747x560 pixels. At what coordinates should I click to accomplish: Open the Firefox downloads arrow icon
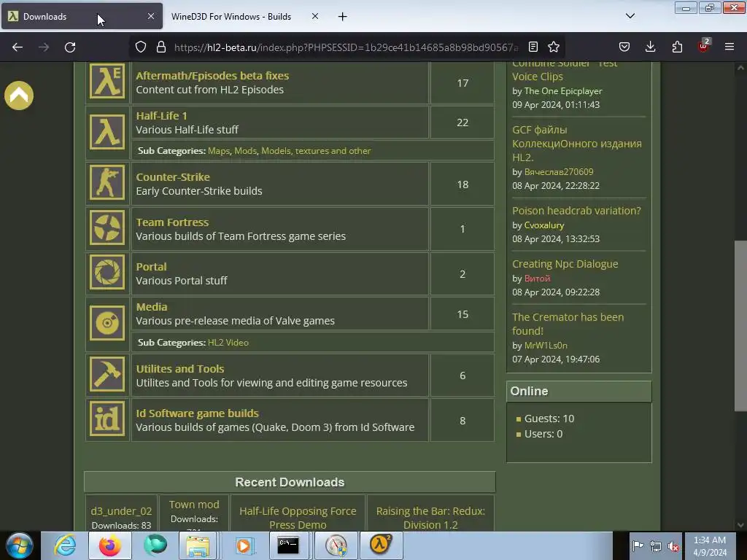(x=650, y=47)
